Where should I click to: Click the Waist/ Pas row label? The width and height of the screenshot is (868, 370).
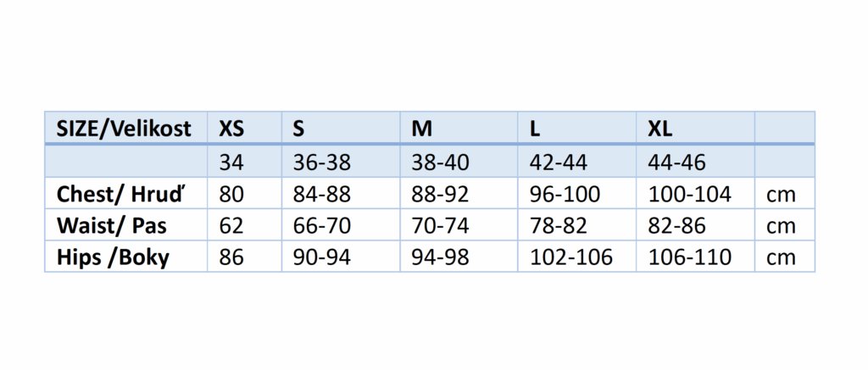[x=112, y=225]
